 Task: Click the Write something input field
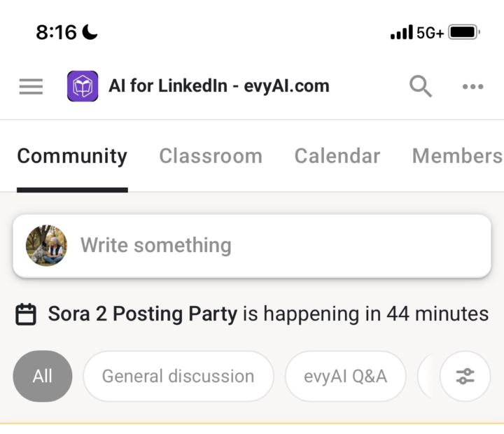point(280,246)
